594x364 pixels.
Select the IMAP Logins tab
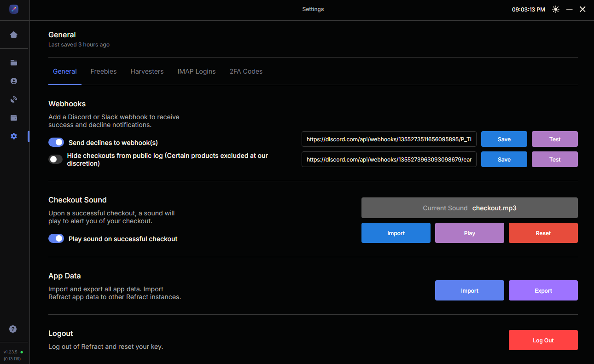click(197, 71)
